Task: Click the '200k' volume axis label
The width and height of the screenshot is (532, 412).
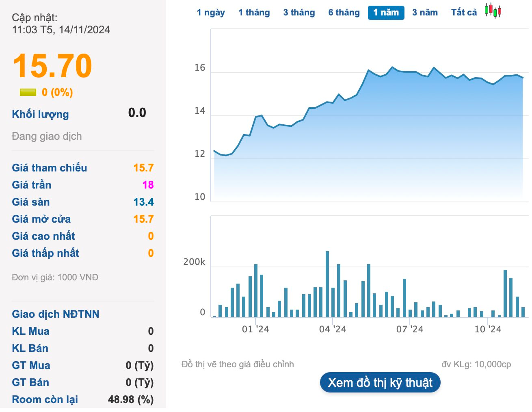Action: (x=194, y=262)
